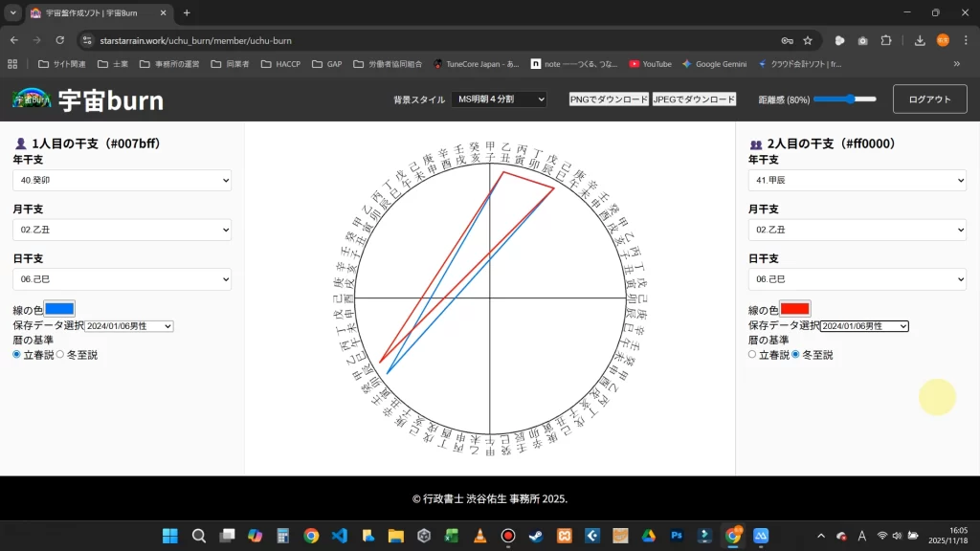
Task: Open Photoshop from the taskbar
Action: pos(677,536)
